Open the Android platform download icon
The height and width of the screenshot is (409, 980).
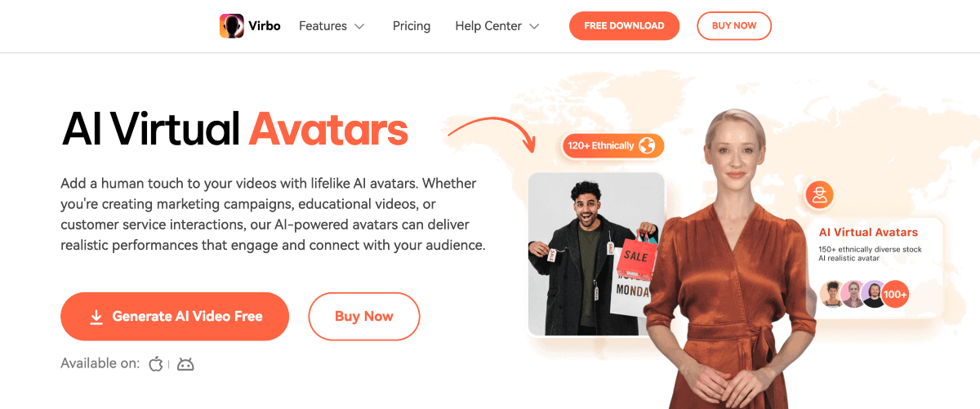click(185, 364)
